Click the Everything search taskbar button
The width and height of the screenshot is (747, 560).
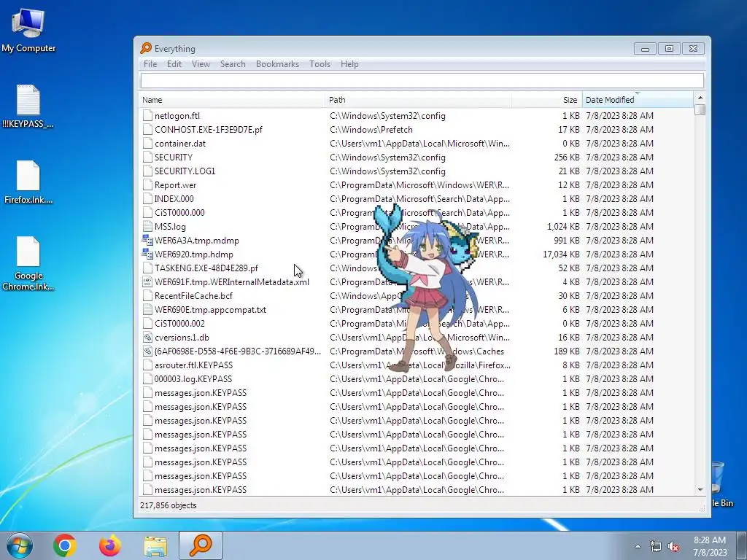pyautogui.click(x=201, y=545)
